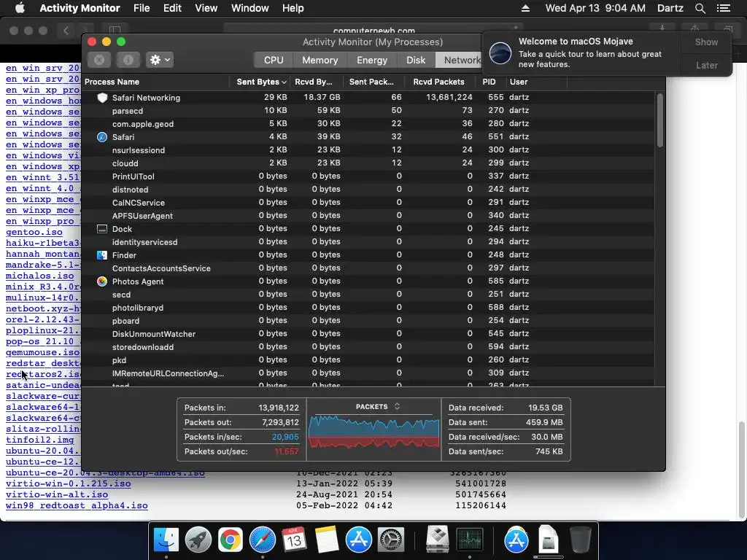The image size is (747, 560).
Task: Click the process list vertical scrollbar
Action: tap(659, 120)
